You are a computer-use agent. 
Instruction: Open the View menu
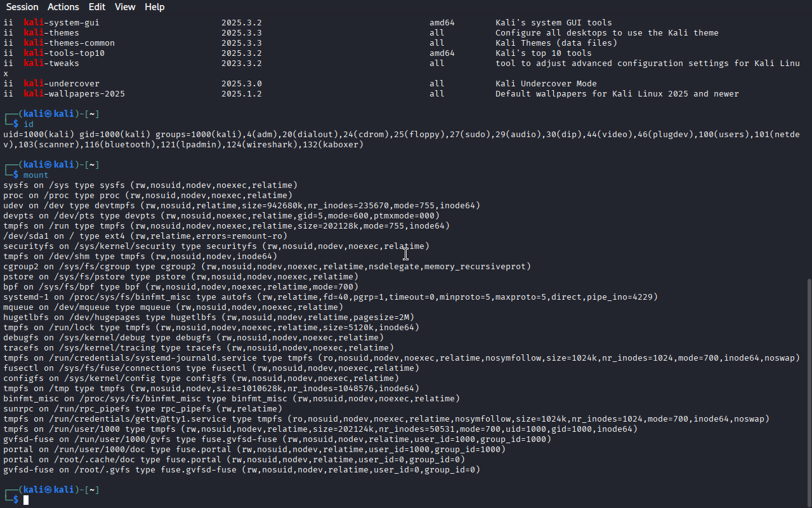[x=125, y=7]
